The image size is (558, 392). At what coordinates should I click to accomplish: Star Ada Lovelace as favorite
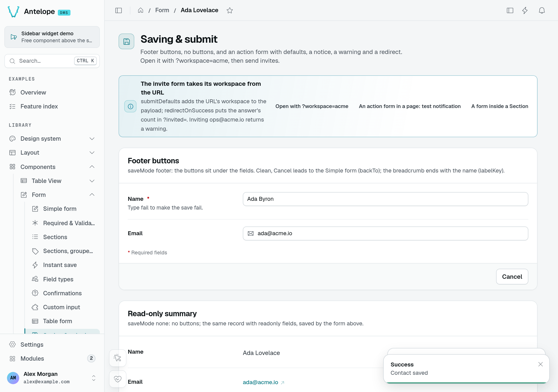(230, 10)
